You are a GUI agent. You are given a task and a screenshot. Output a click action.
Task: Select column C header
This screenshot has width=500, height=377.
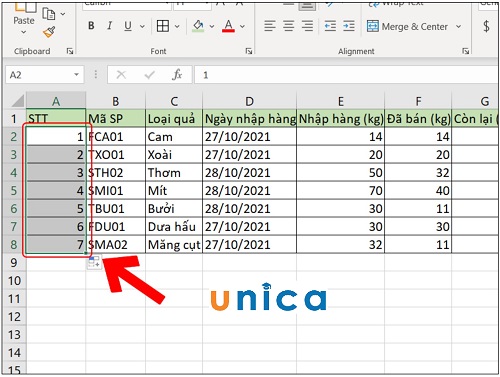point(174,101)
